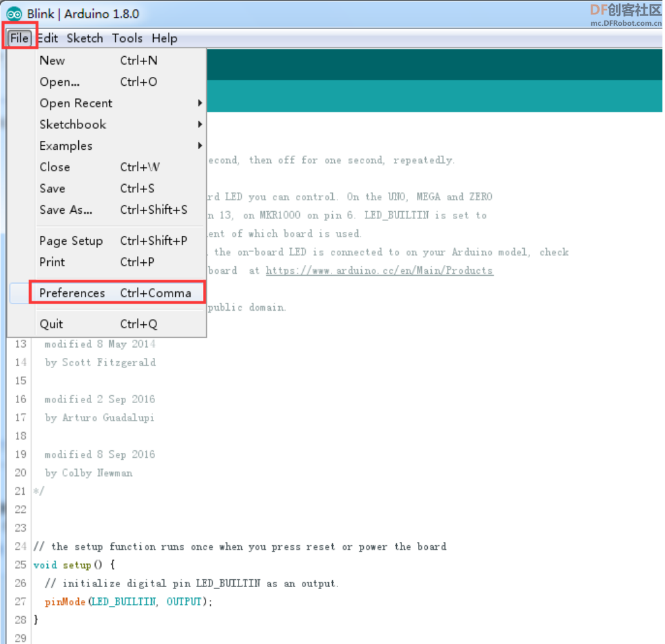This screenshot has width=665, height=644.
Task: Click the 'void setup() {' code line
Action: point(74,565)
